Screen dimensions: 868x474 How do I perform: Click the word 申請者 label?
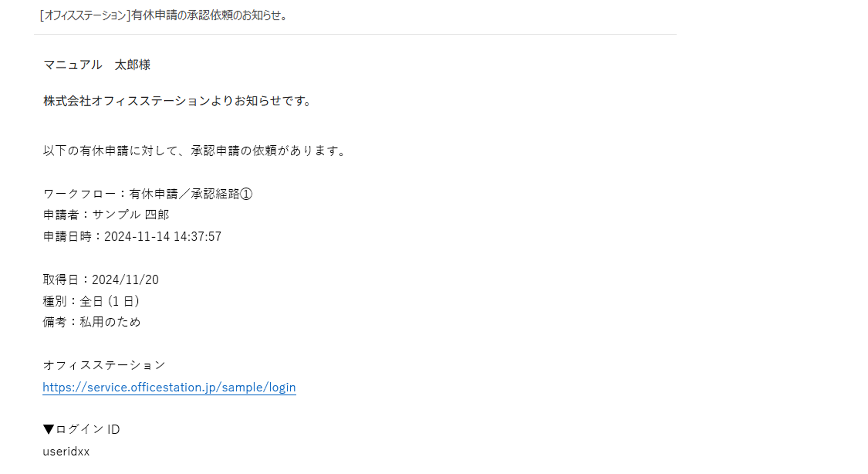(61, 215)
